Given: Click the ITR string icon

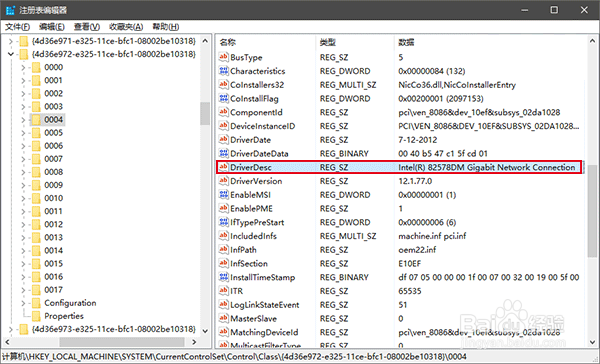Looking at the screenshot, I should pos(223,291).
